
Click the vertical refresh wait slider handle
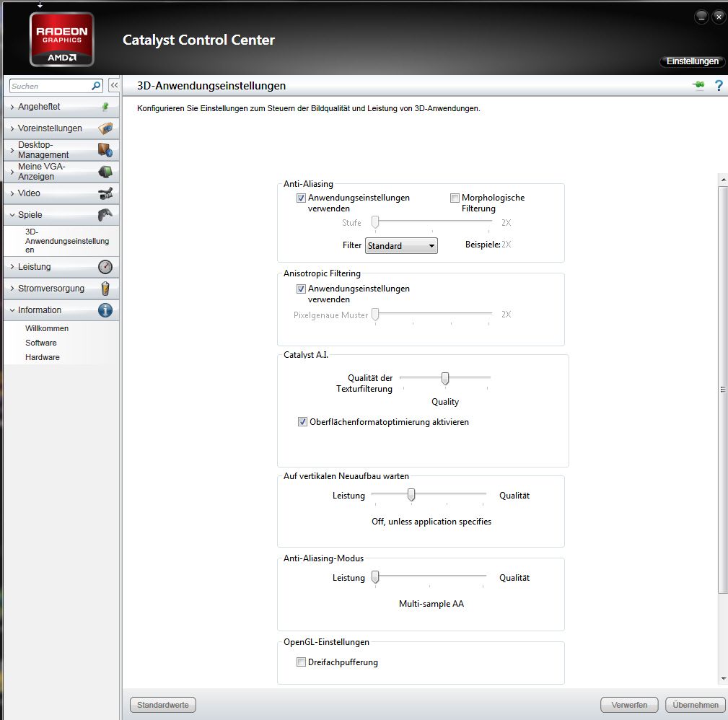tap(411, 496)
